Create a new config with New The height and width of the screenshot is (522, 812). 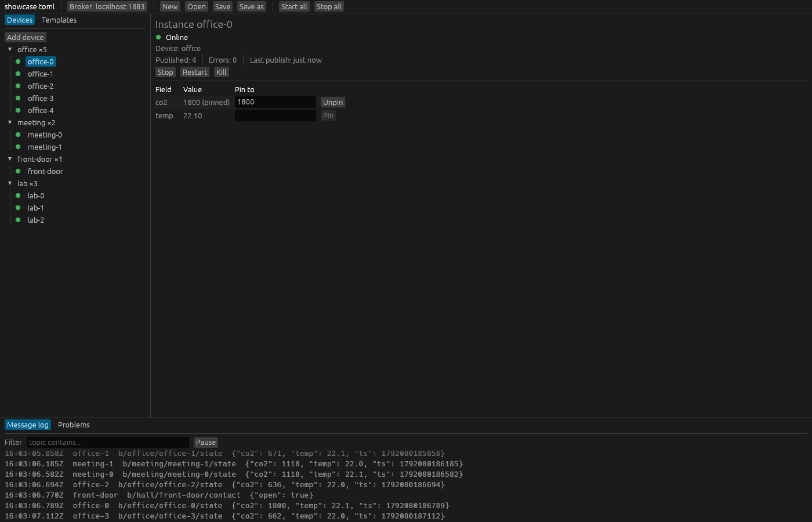(x=170, y=6)
